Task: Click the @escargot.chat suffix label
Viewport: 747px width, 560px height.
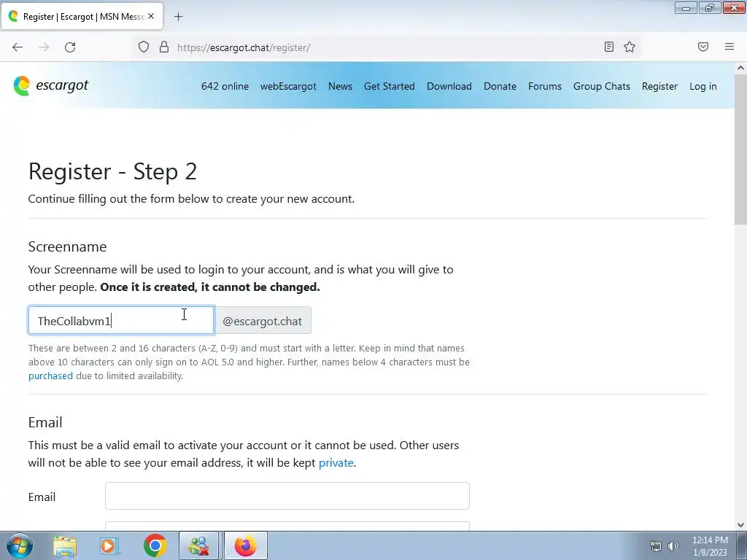Action: (x=263, y=321)
